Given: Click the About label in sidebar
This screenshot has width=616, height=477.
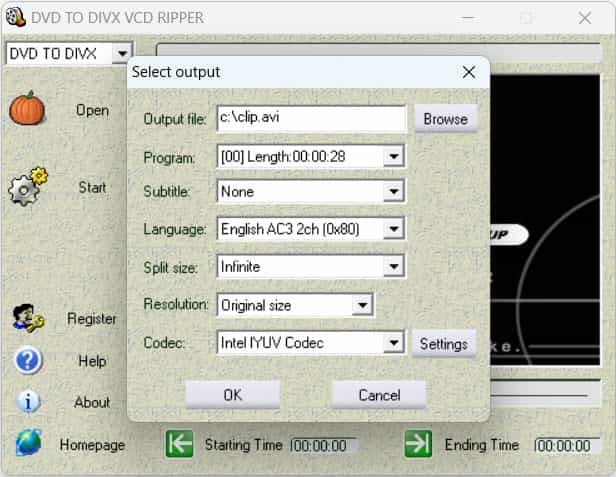Looking at the screenshot, I should point(92,402).
